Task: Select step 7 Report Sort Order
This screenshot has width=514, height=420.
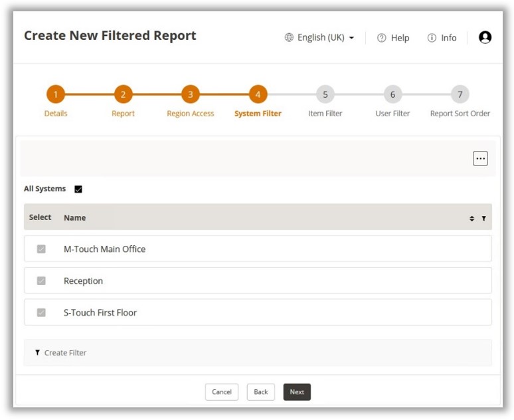Action: tap(460, 95)
